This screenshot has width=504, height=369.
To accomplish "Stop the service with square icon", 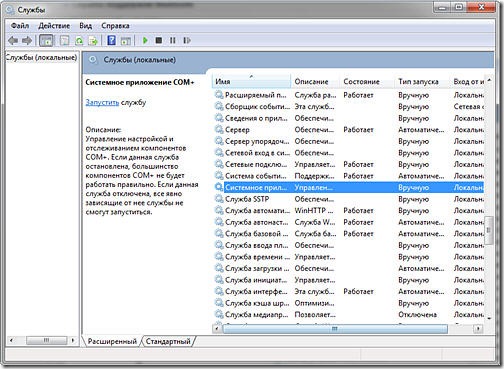I will click(x=159, y=40).
